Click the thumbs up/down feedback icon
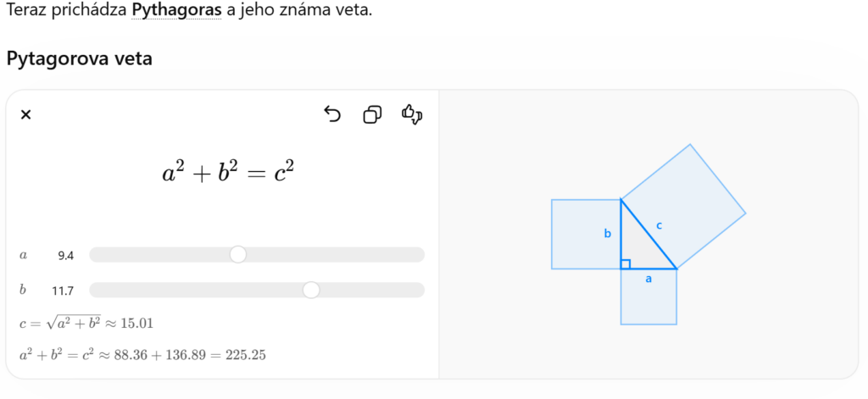This screenshot has width=868, height=399. 412,114
